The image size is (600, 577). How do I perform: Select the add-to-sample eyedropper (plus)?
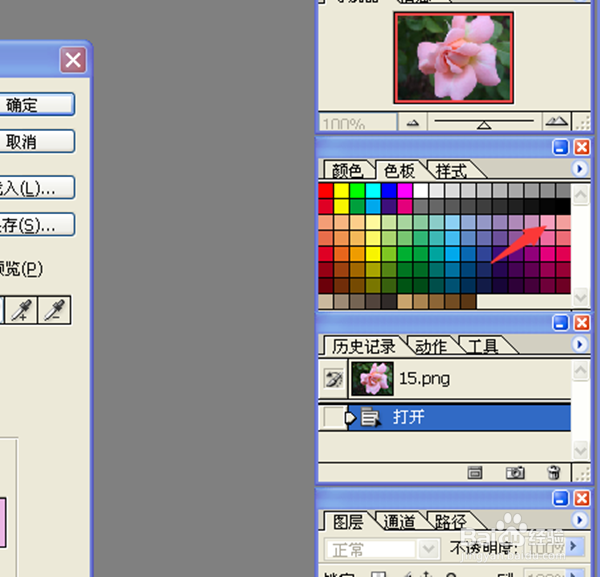(x=21, y=310)
